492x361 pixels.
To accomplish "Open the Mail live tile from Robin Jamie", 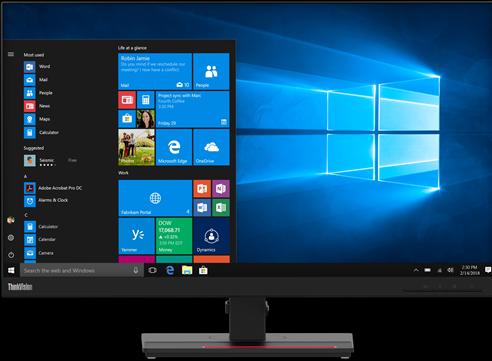I will pos(155,71).
